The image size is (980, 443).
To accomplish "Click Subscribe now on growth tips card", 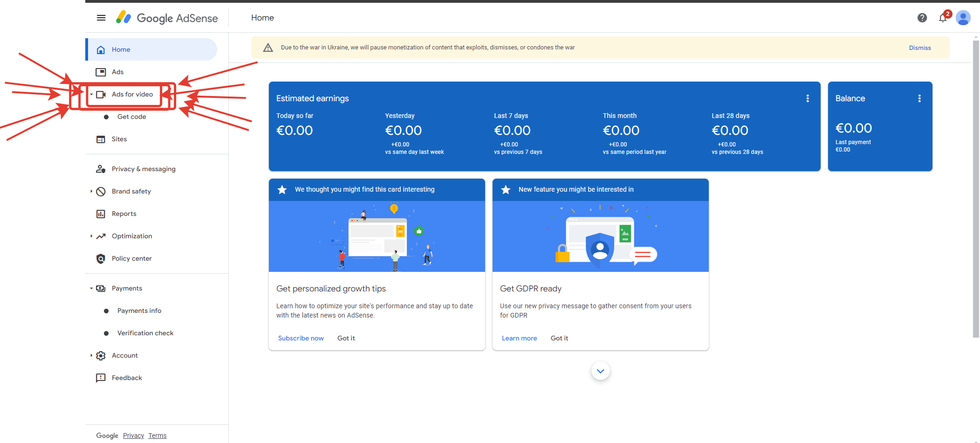I will click(301, 339).
